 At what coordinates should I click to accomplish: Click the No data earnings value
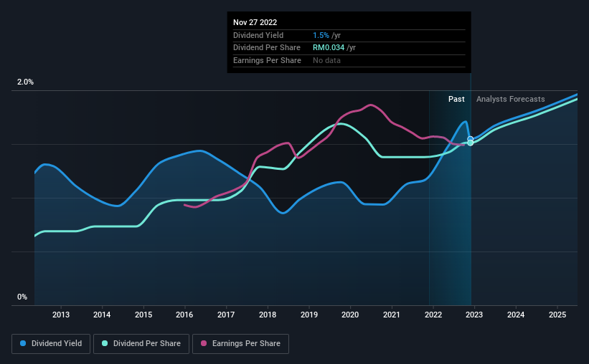[x=327, y=60]
